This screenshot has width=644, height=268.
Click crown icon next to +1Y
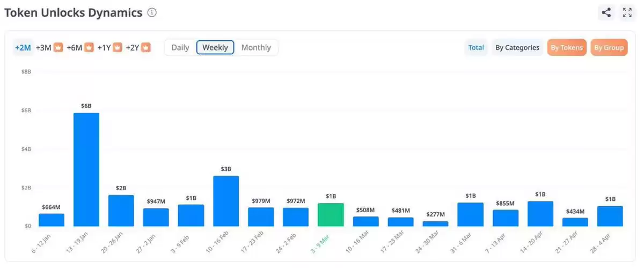click(118, 47)
